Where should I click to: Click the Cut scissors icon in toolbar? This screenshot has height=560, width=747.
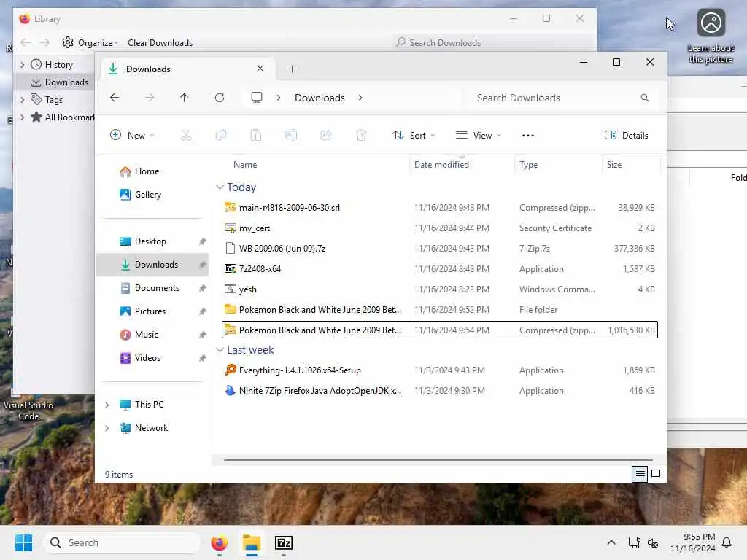click(186, 135)
